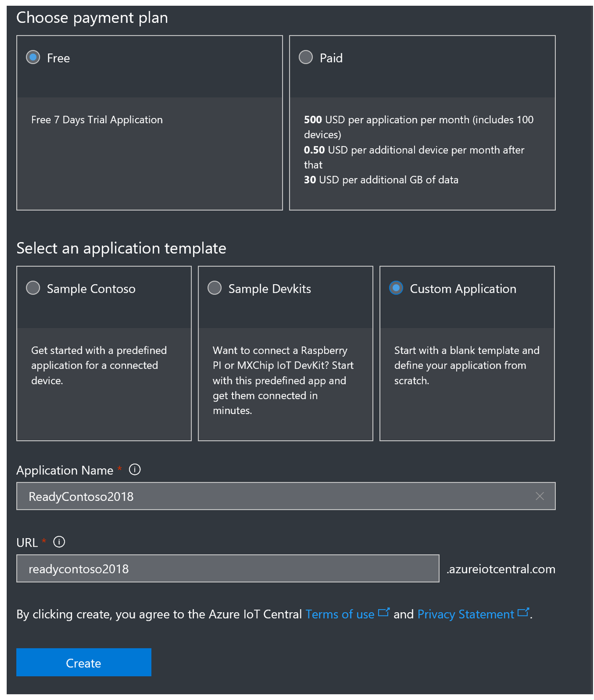The image size is (594, 700).
Task: Click the external link icon after Terms of use
Action: pos(384,612)
